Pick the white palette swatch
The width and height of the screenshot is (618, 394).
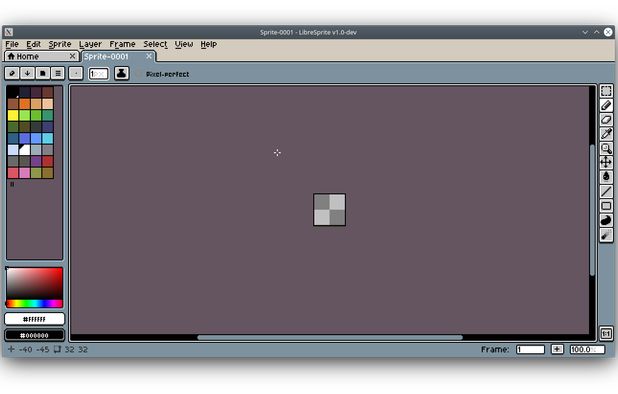[x=24, y=150]
